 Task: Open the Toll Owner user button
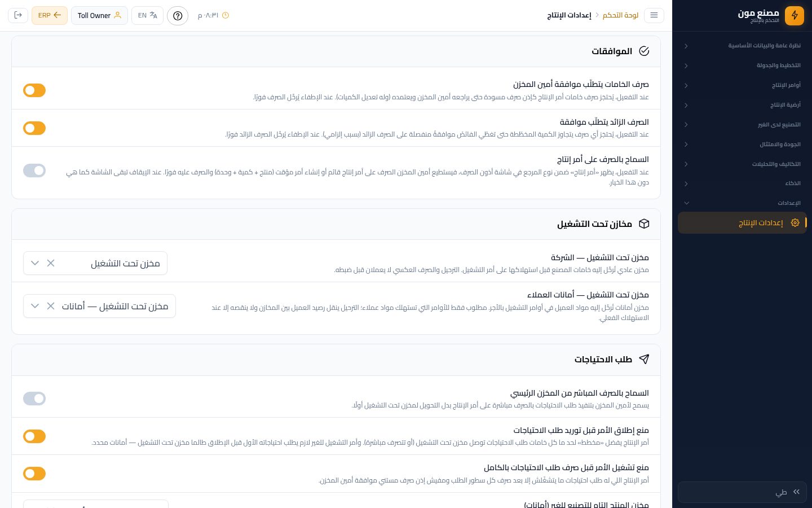99,15
